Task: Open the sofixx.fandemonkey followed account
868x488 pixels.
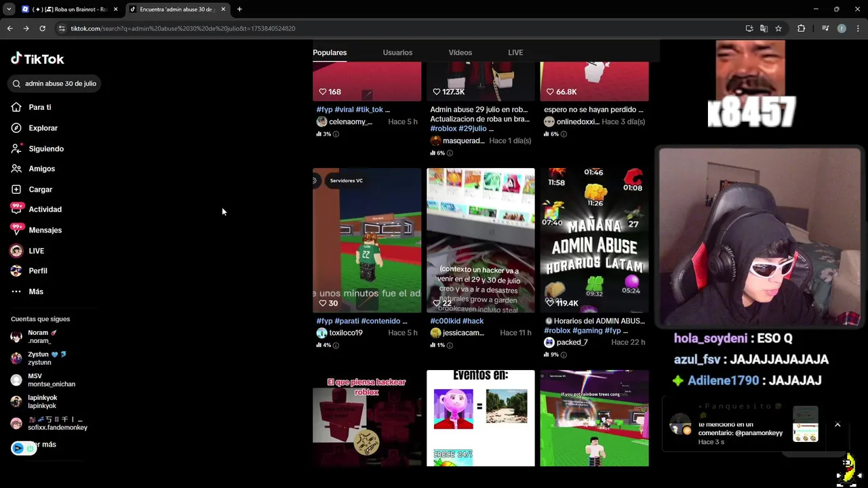Action: point(49,424)
